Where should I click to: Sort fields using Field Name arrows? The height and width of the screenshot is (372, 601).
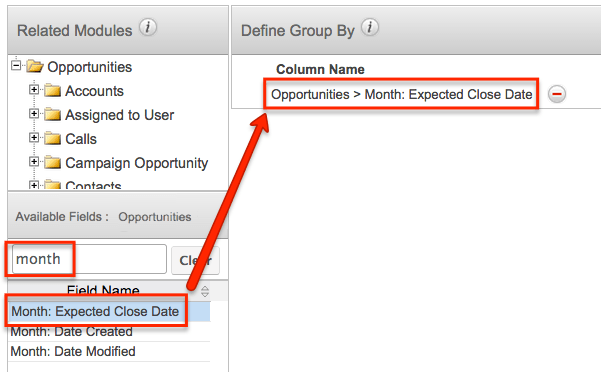click(x=205, y=291)
